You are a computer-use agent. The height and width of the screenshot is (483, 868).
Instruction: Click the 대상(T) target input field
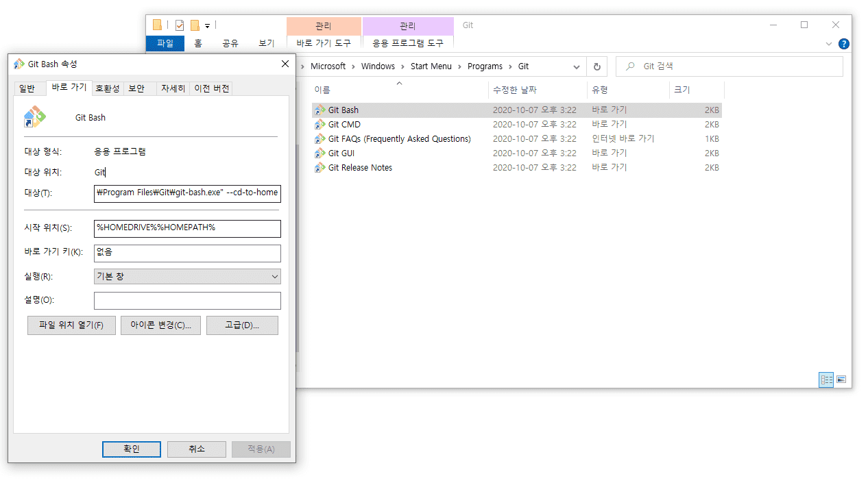click(187, 193)
